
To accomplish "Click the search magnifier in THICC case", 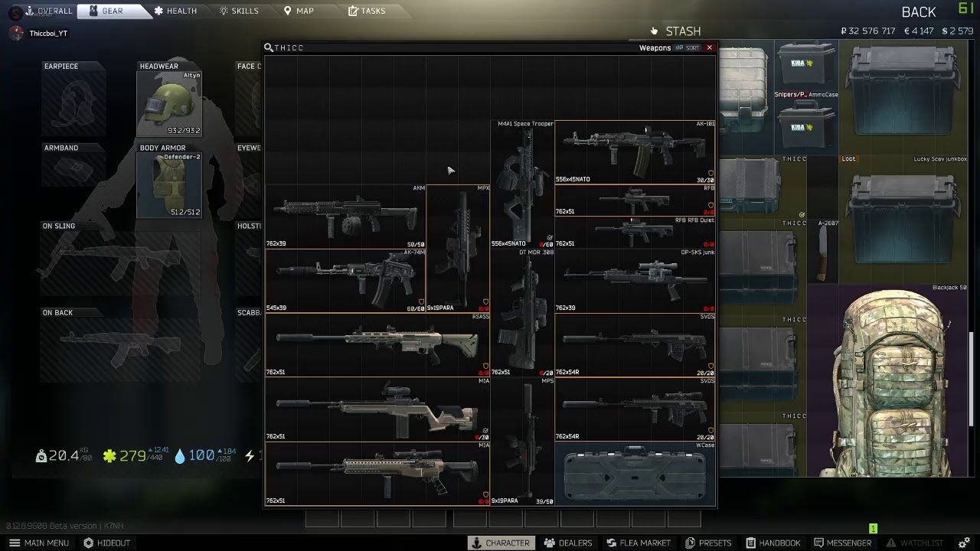I will (x=269, y=47).
